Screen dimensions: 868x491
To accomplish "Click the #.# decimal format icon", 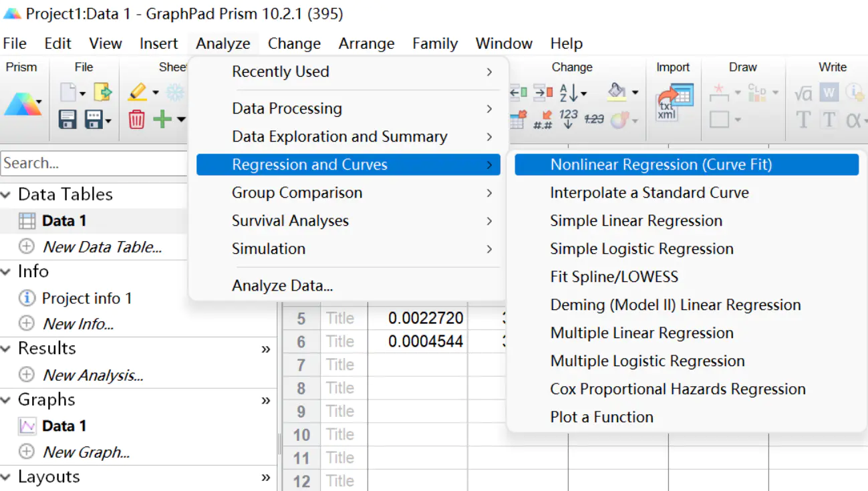I will pos(543,120).
